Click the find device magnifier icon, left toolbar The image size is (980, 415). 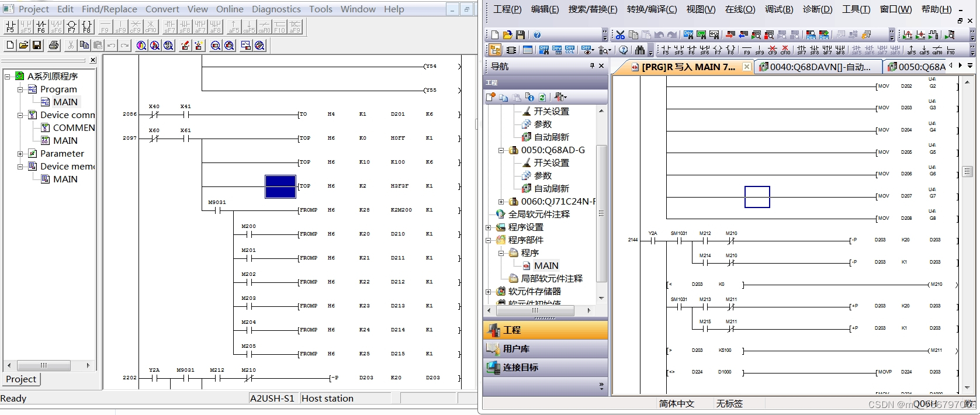coord(141,45)
